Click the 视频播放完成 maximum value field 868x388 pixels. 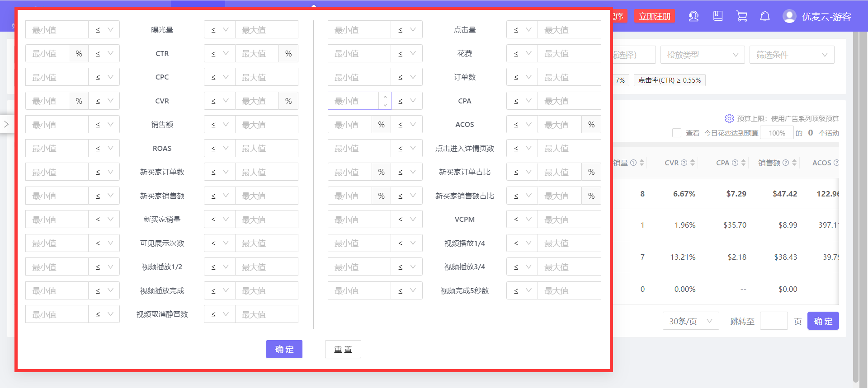click(267, 291)
